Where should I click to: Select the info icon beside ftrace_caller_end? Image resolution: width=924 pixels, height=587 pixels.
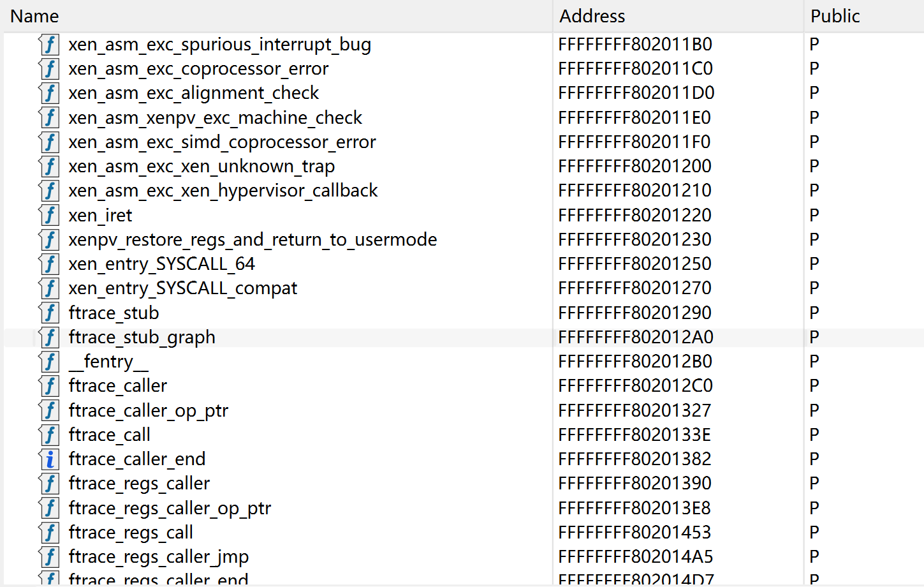pos(49,459)
